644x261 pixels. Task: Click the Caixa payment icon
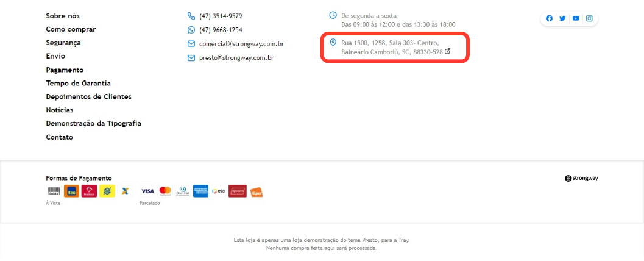click(125, 191)
